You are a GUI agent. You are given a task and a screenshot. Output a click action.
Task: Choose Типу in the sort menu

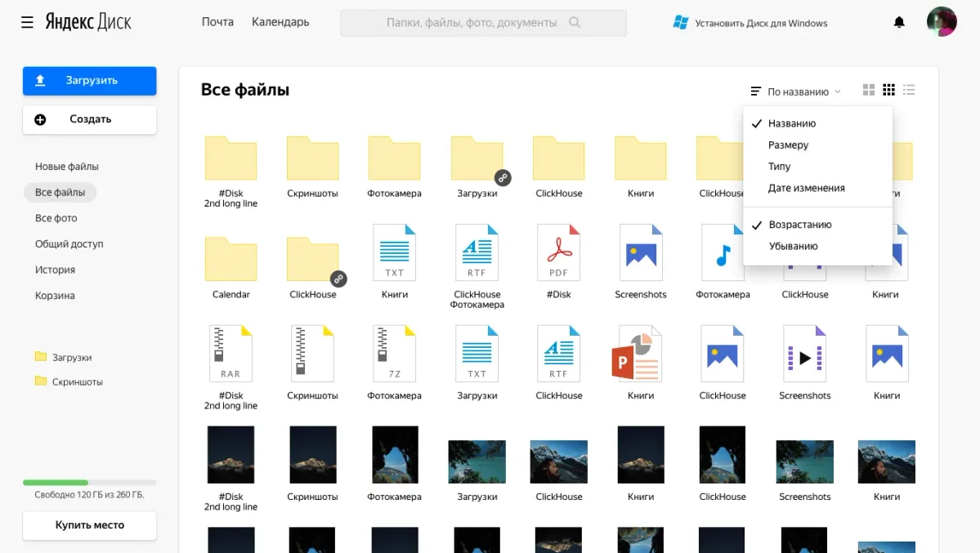coord(780,166)
